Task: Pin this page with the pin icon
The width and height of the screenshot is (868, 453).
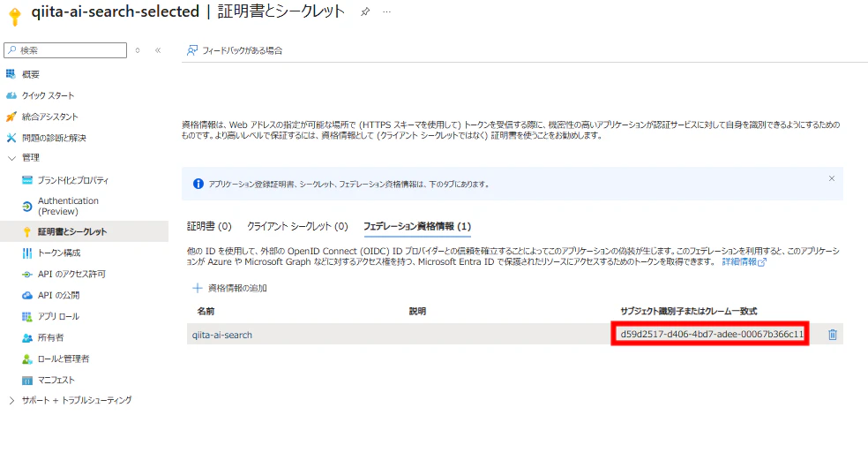Action: 365,11
